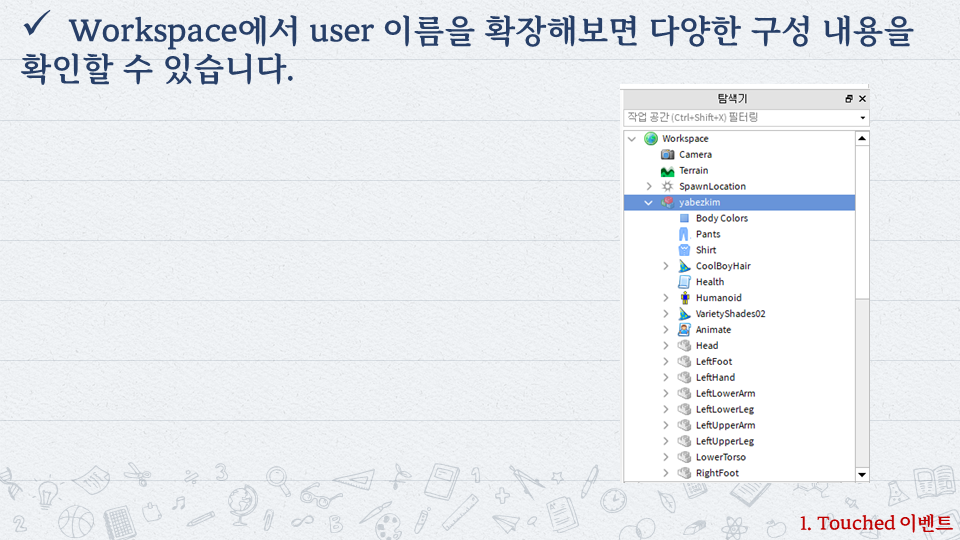Click the Head part icon

point(684,345)
